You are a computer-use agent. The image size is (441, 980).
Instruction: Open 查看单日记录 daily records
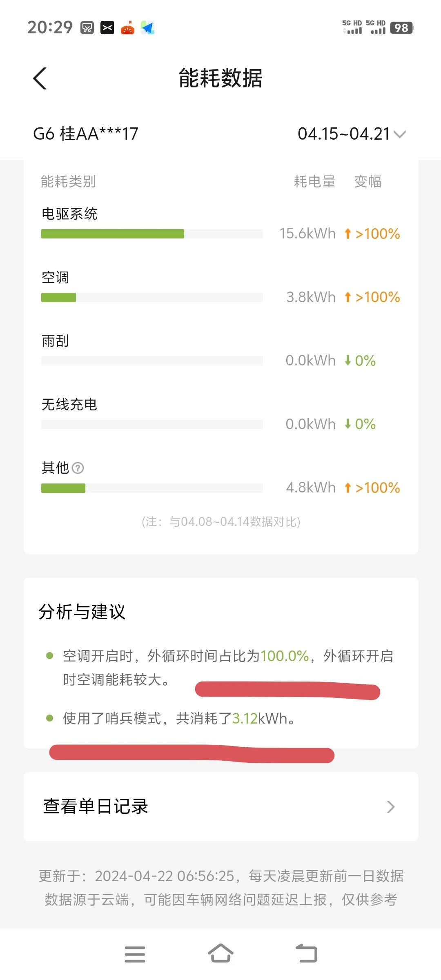tap(221, 806)
